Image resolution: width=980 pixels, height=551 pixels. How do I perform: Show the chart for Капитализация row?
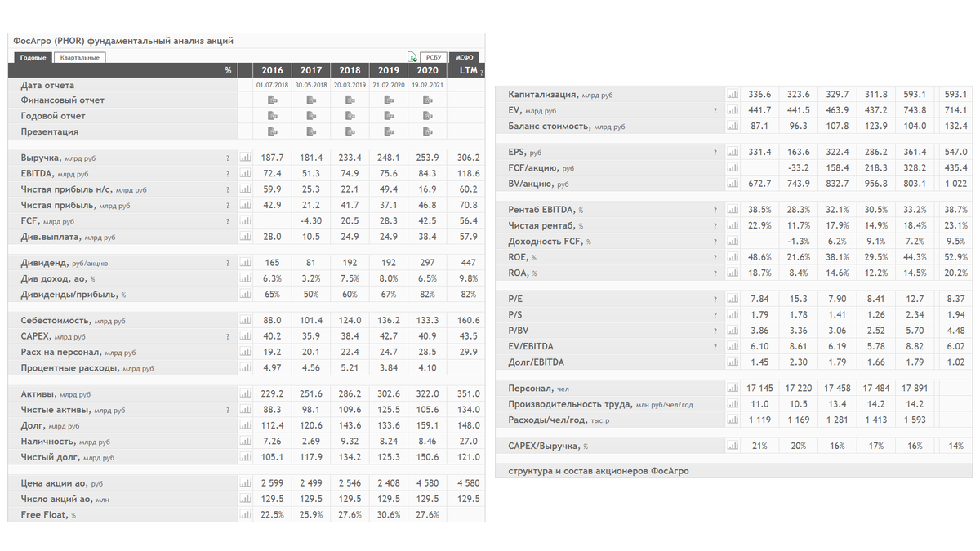coord(733,95)
